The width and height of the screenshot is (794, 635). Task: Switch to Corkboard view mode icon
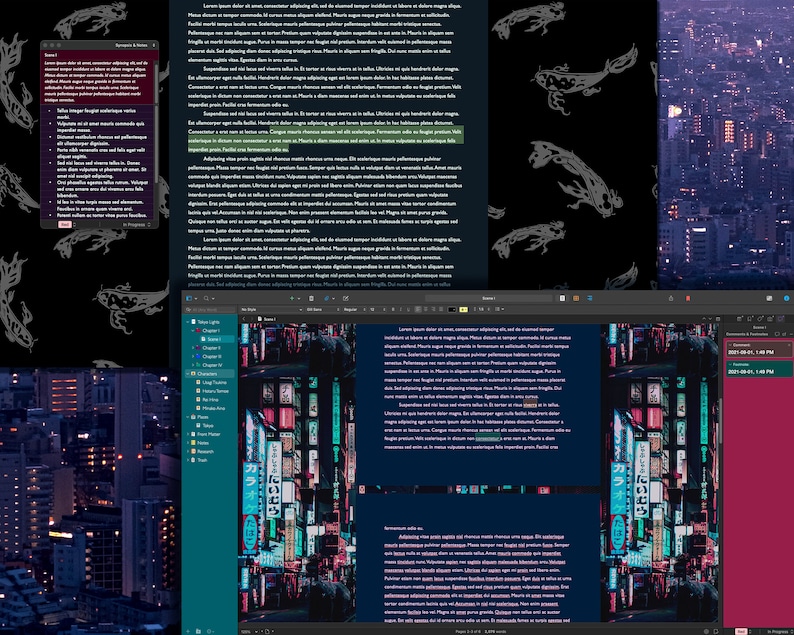576,298
